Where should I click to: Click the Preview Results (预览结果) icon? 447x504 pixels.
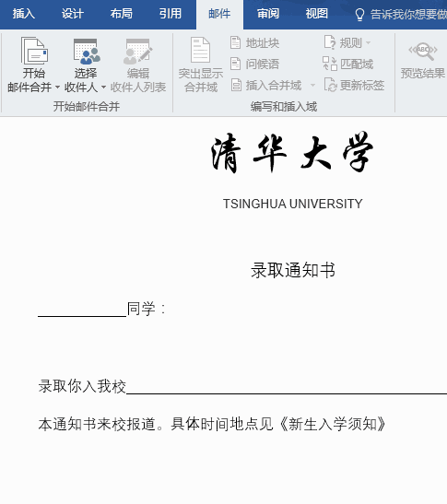coord(423,52)
